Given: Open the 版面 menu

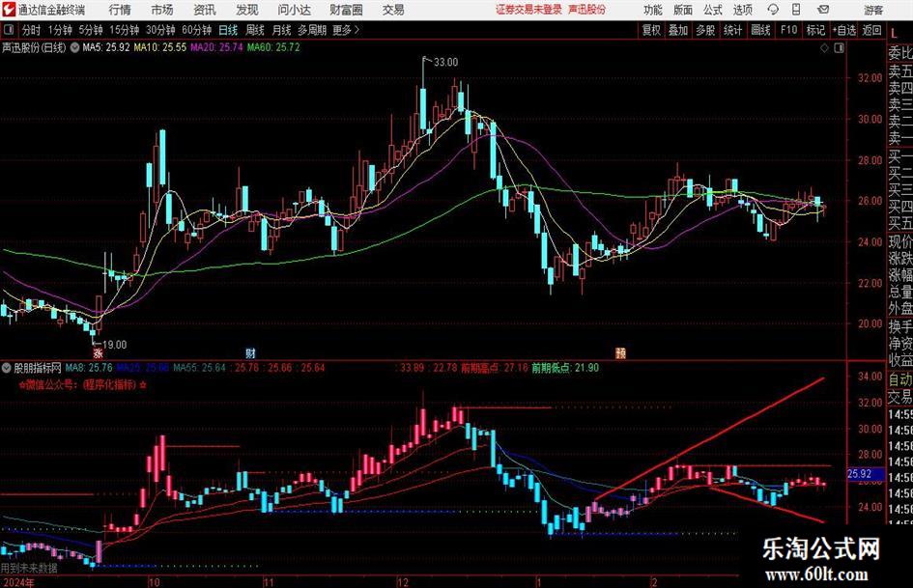Looking at the screenshot, I should tap(682, 10).
